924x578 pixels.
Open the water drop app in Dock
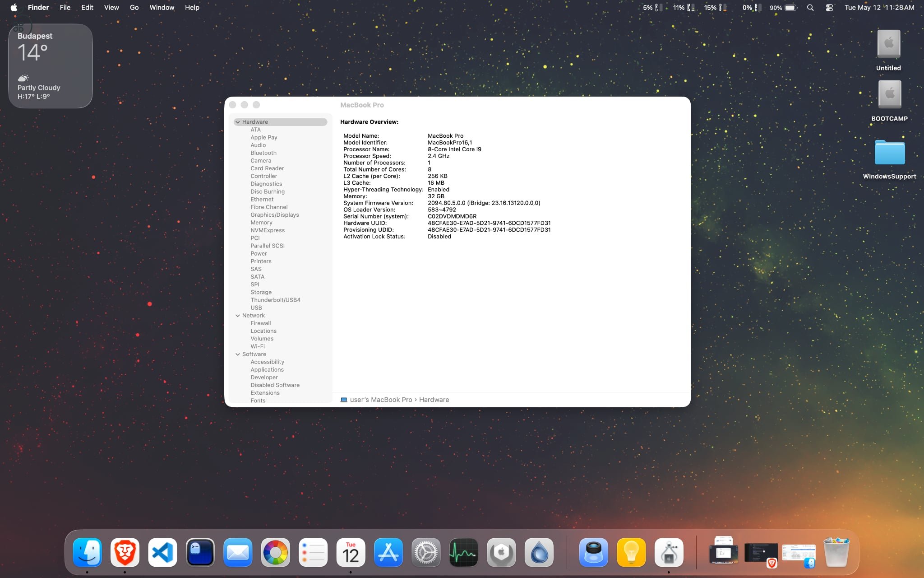(x=539, y=552)
